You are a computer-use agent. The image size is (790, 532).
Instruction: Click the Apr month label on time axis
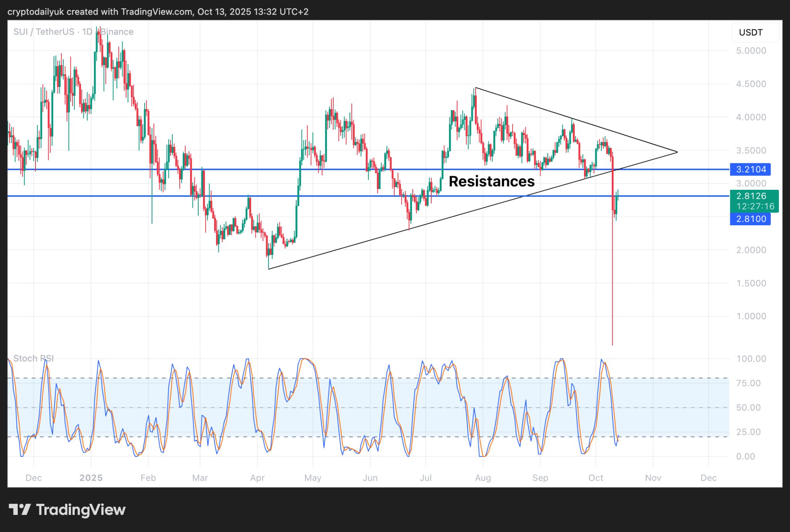point(257,478)
